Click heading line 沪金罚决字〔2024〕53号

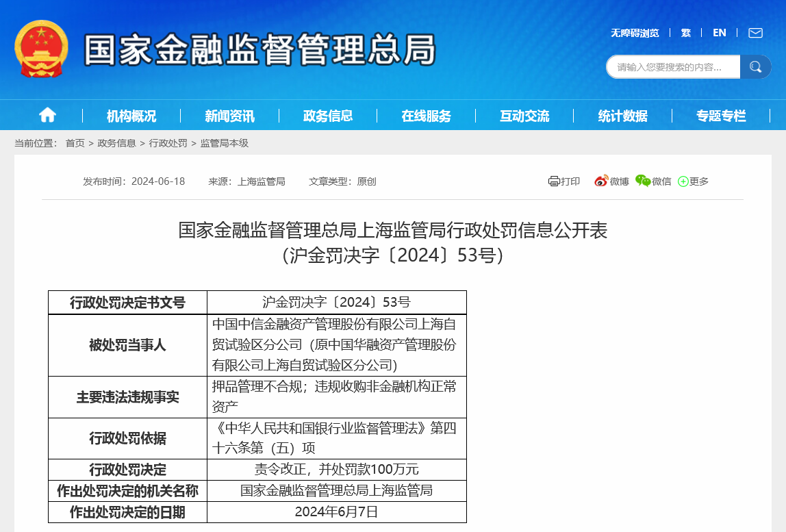[393, 255]
